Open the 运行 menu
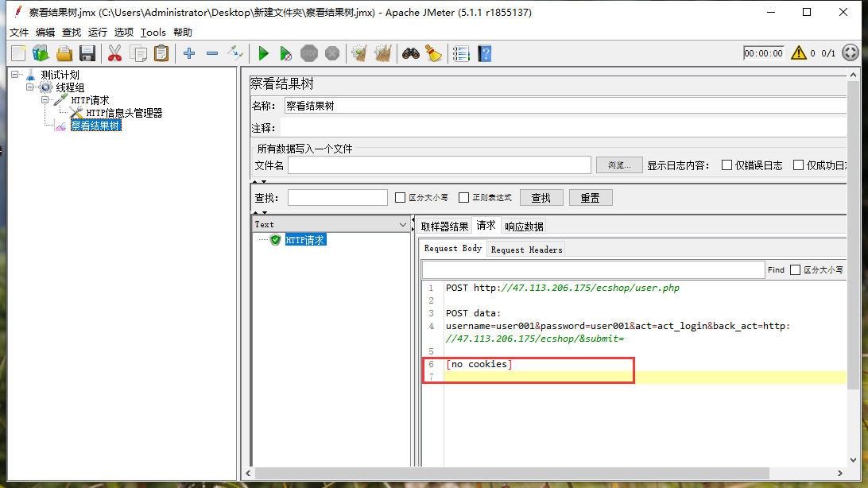This screenshot has width=868, height=488. (98, 32)
